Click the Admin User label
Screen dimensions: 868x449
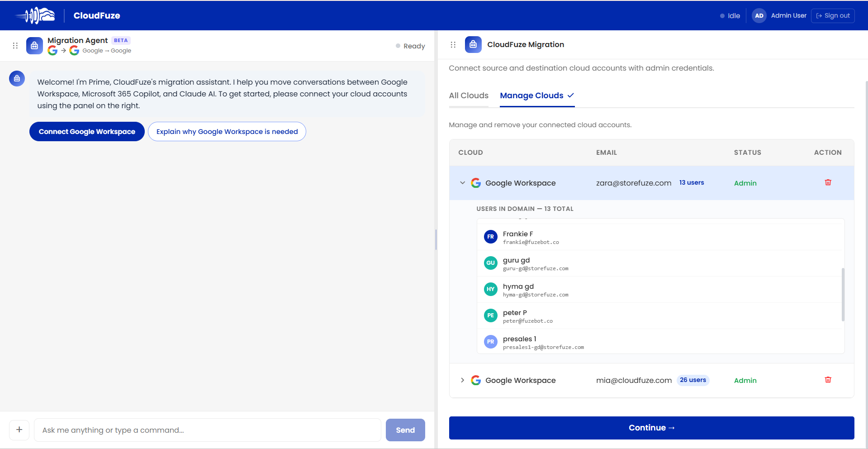pos(788,15)
